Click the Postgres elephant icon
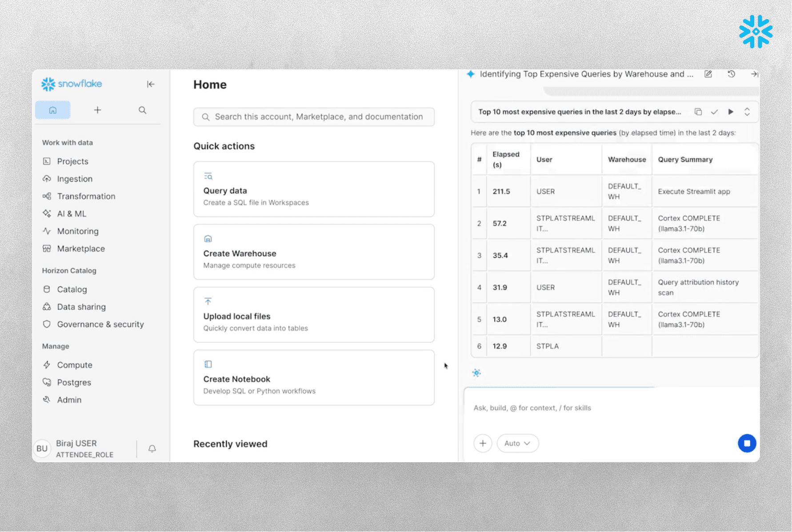This screenshot has width=792, height=532. (x=47, y=382)
